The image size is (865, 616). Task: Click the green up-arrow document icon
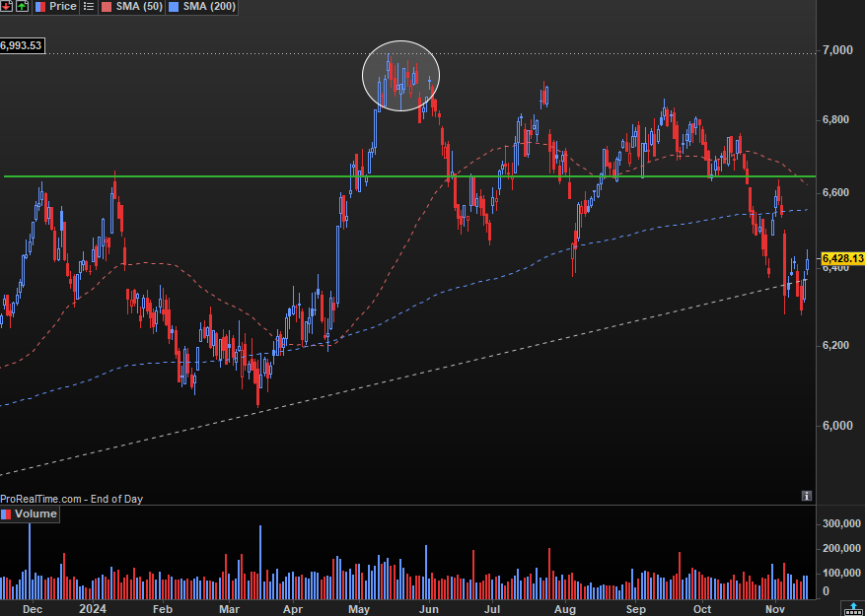pos(22,7)
